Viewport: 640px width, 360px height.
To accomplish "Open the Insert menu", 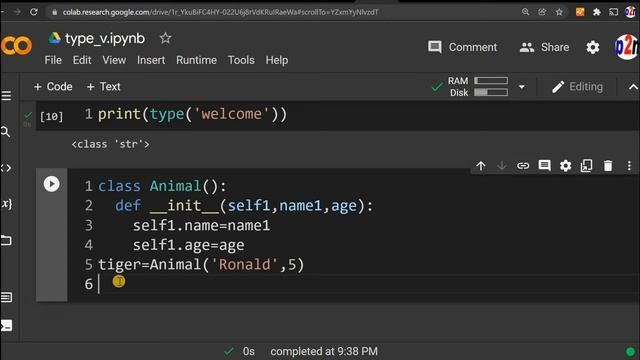I will [x=151, y=60].
